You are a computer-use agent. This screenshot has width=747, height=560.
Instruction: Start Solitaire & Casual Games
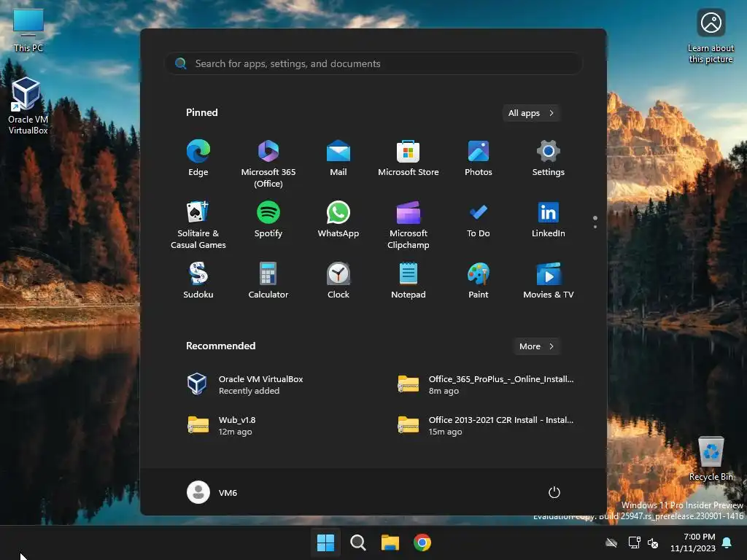(x=198, y=225)
